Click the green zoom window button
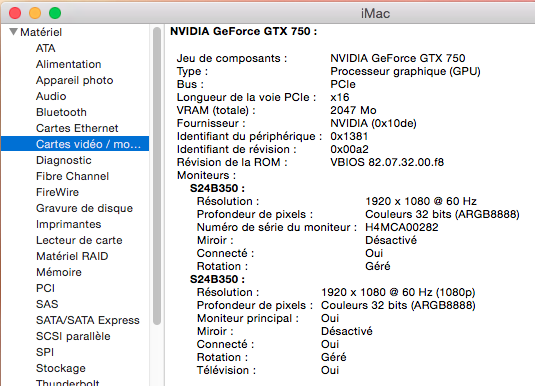 [x=55, y=13]
